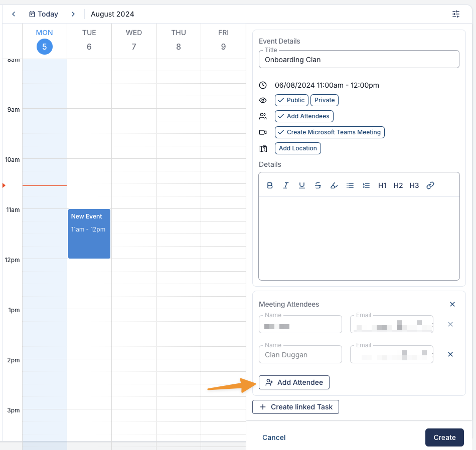Toggle Create Microsoft Teams Meeting
This screenshot has width=476, height=450.
330,132
